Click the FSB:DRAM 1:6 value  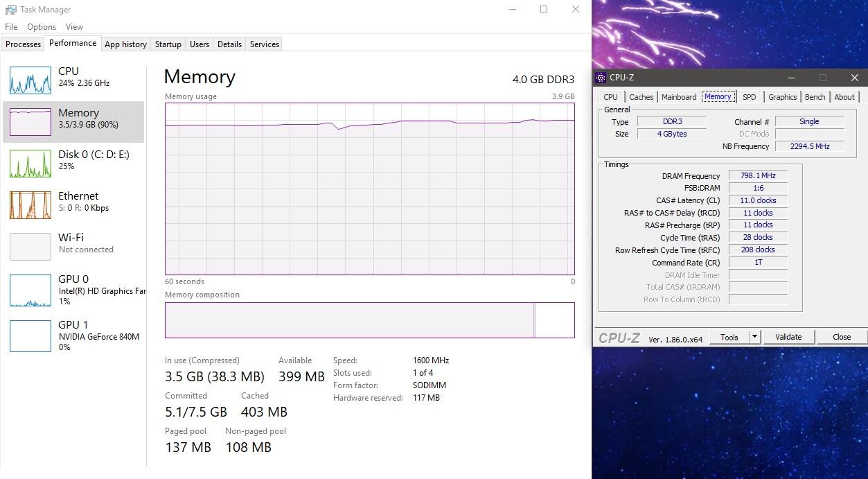[x=758, y=188]
